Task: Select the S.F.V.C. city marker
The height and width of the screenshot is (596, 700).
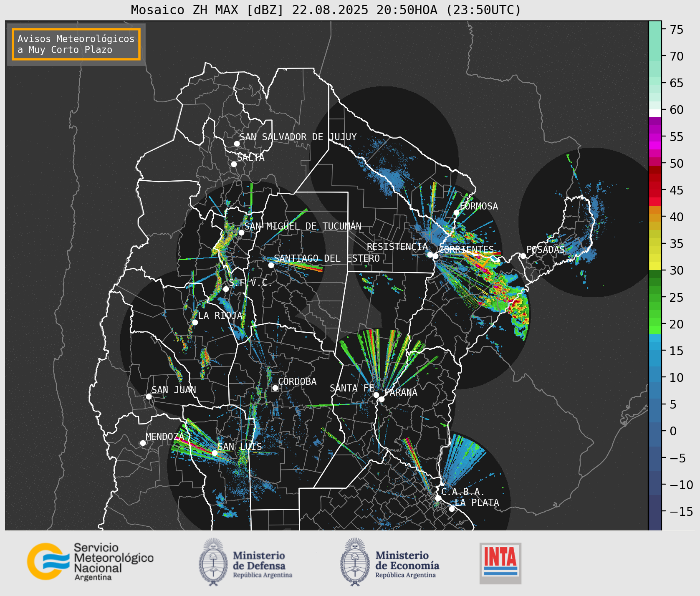Action: [x=226, y=289]
